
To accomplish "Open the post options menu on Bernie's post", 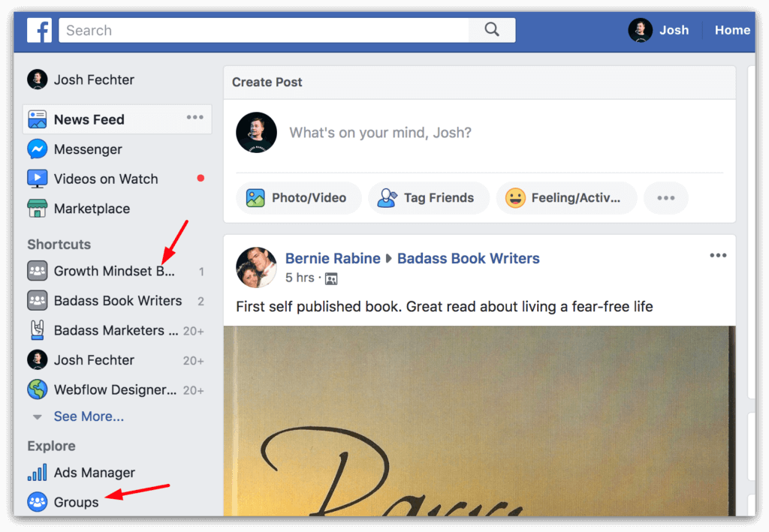I will tap(718, 256).
